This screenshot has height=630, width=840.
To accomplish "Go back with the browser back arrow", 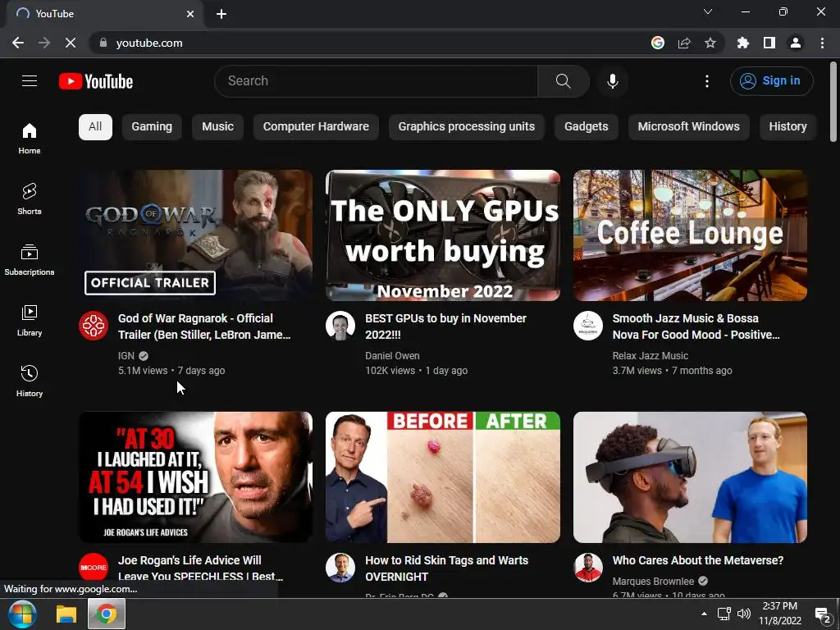I will tap(18, 43).
